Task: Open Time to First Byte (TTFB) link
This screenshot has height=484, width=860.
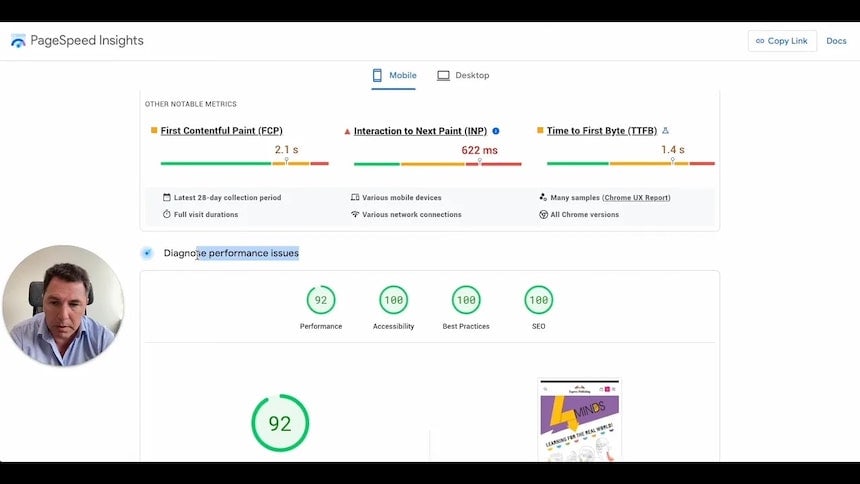Action: pos(602,131)
